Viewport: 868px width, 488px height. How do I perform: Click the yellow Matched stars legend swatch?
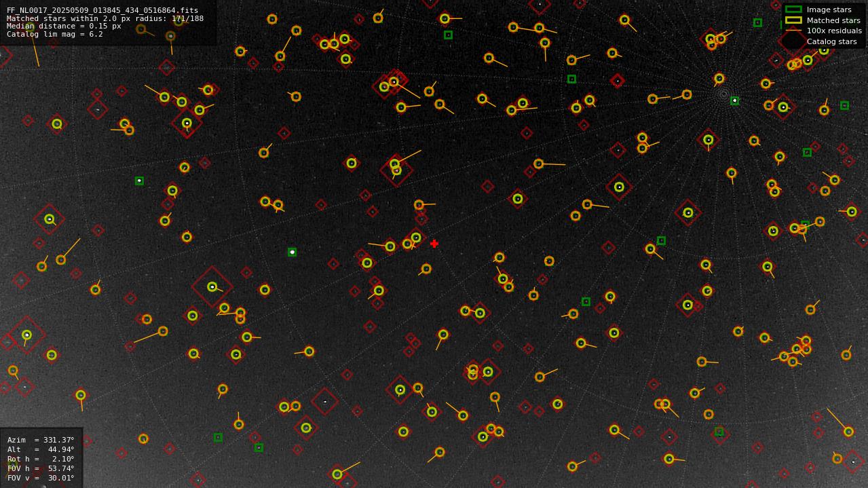pyautogui.click(x=793, y=20)
